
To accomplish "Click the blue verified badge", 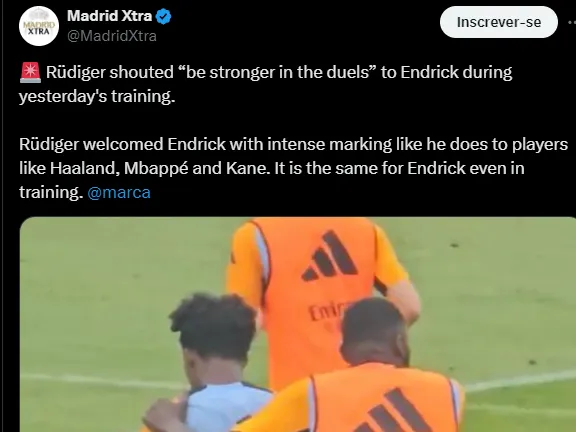I will tap(163, 17).
